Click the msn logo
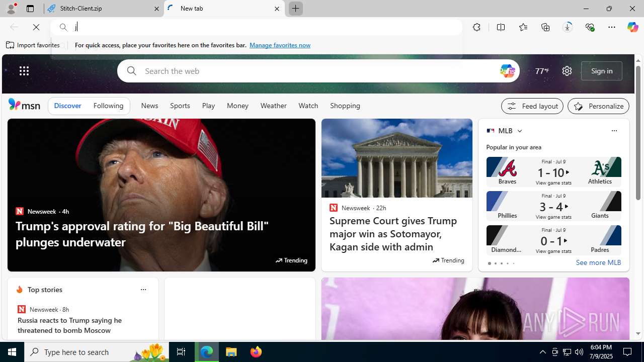The height and width of the screenshot is (362, 644). click(x=24, y=105)
